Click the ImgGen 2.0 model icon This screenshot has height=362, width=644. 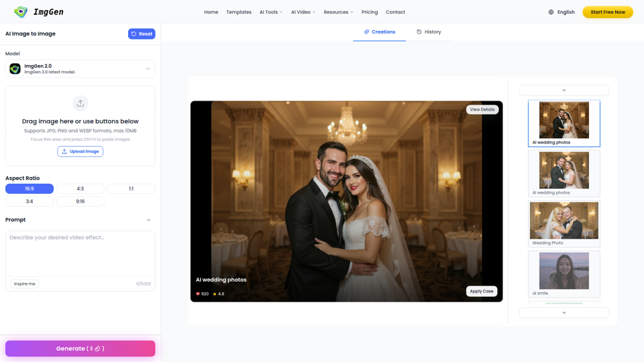point(15,69)
